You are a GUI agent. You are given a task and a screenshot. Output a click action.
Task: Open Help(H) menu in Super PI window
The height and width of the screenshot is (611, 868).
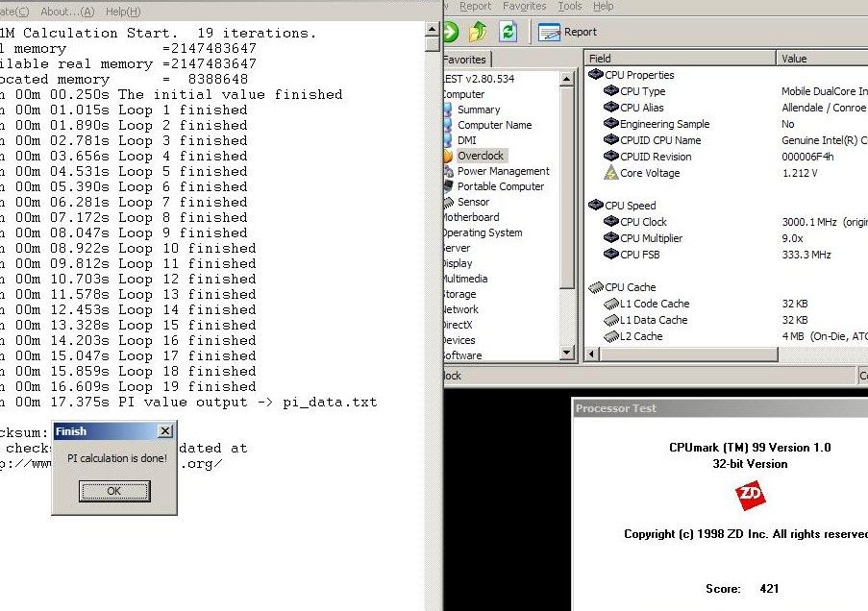(123, 12)
